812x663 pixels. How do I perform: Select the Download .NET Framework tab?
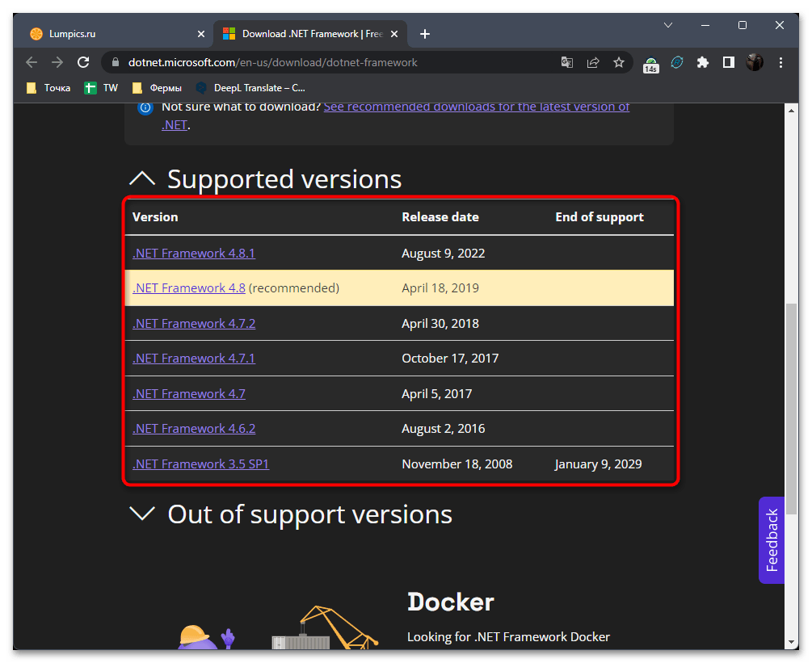312,34
